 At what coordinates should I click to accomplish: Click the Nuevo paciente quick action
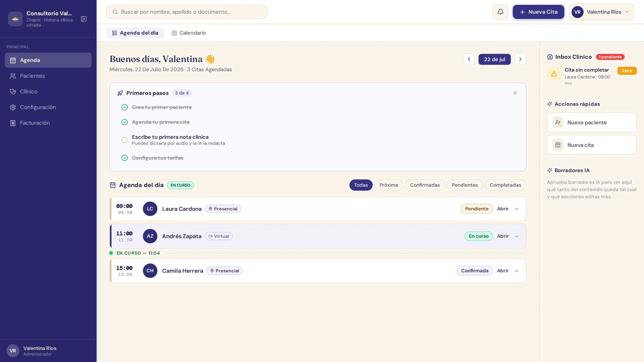pyautogui.click(x=591, y=122)
